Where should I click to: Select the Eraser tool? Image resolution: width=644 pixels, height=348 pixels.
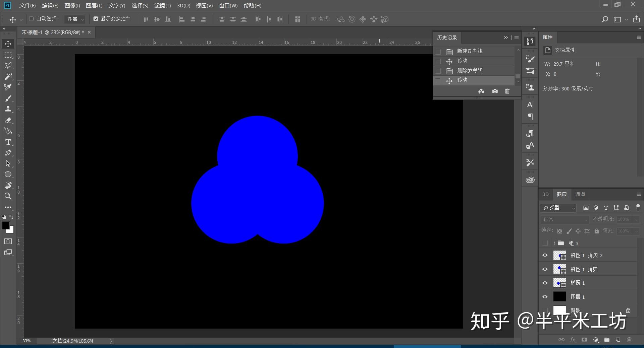(x=8, y=120)
